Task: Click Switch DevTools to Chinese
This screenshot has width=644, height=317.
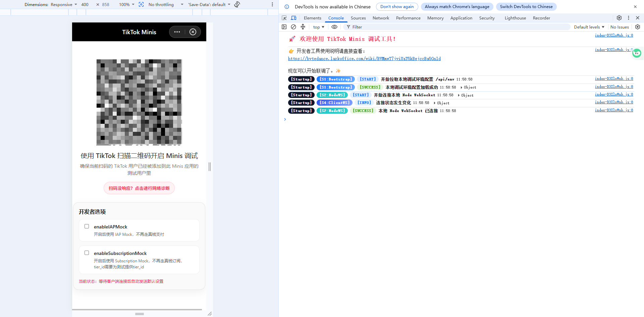Action: (x=526, y=7)
